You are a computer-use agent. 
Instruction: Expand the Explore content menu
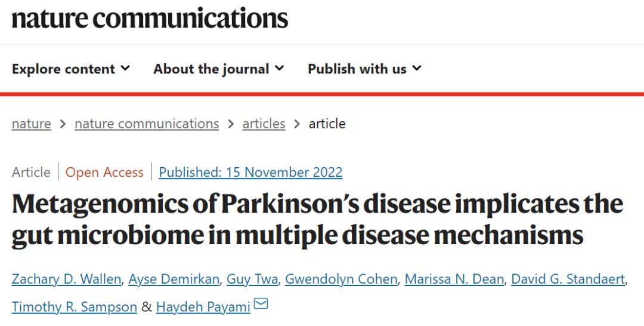[x=70, y=69]
